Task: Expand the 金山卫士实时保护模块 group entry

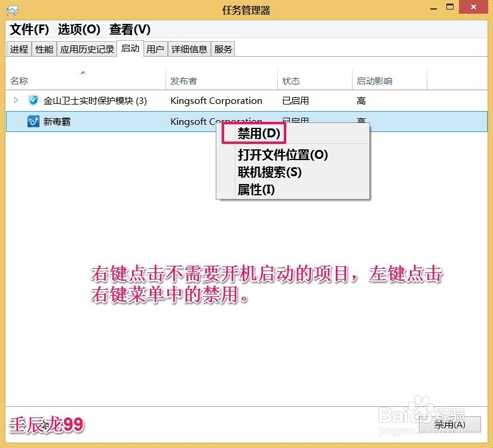Action: click(x=16, y=100)
